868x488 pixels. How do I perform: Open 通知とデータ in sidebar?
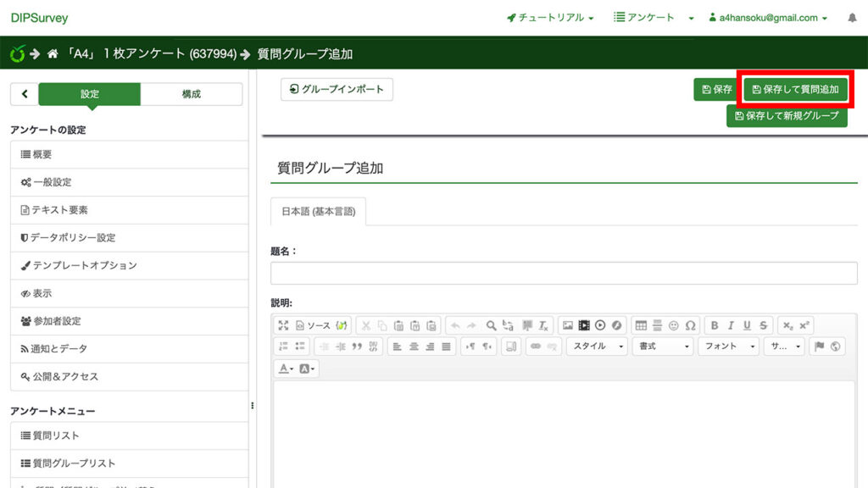130,348
